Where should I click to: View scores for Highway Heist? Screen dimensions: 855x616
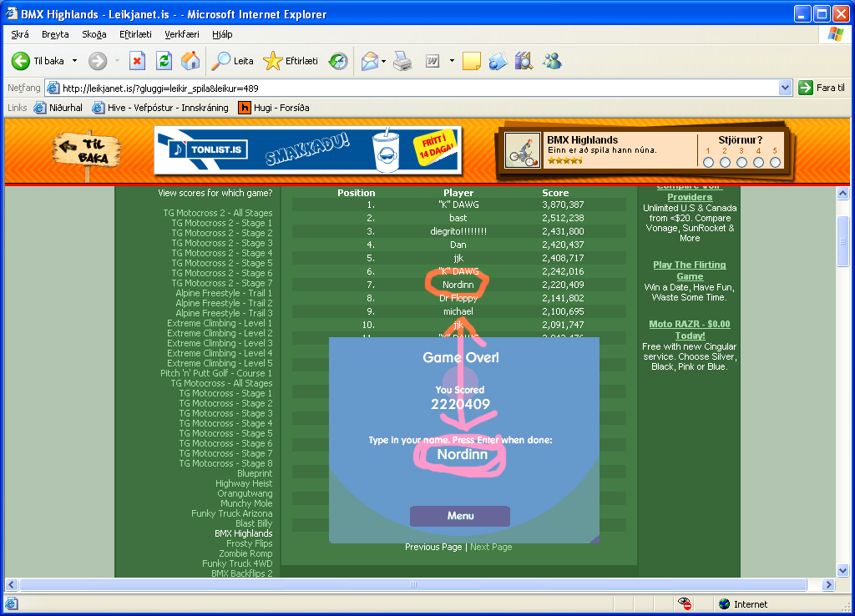pyautogui.click(x=244, y=483)
